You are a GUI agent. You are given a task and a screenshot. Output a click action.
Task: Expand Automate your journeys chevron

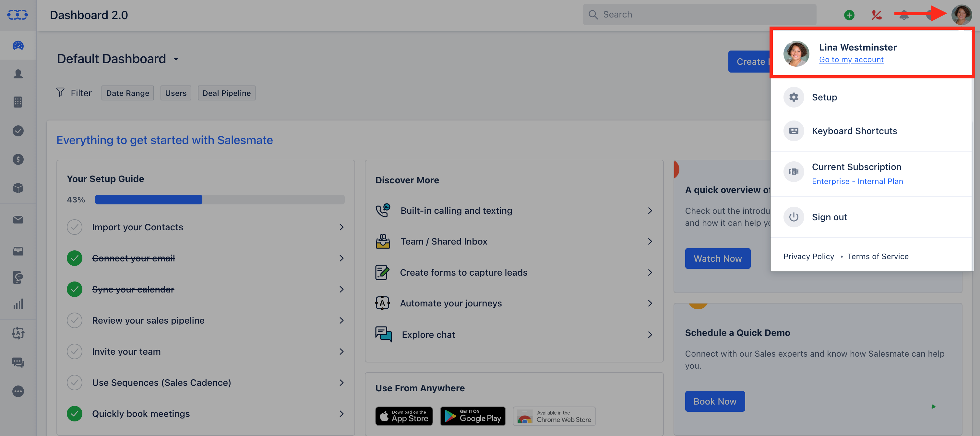point(650,303)
